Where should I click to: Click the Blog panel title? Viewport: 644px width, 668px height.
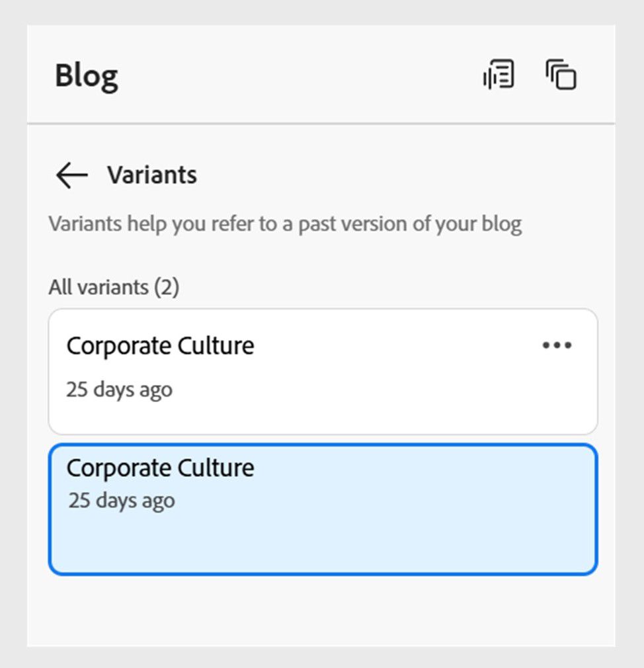point(86,75)
